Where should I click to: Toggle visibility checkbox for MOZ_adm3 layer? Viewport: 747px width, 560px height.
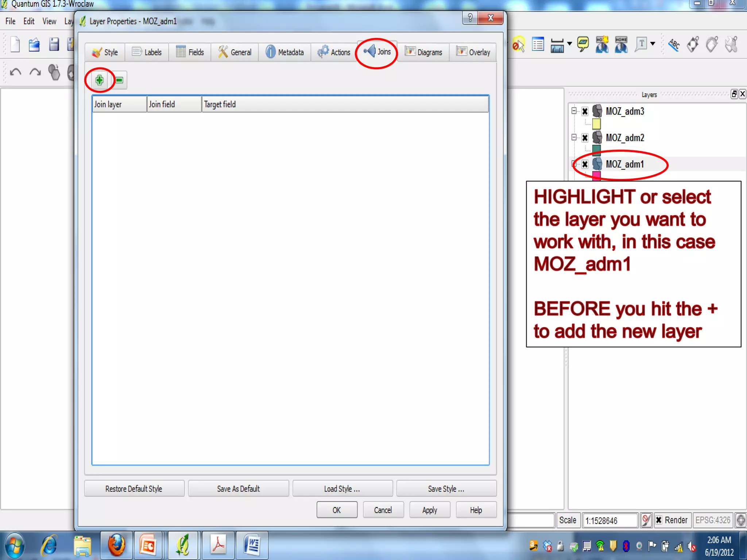(x=585, y=111)
